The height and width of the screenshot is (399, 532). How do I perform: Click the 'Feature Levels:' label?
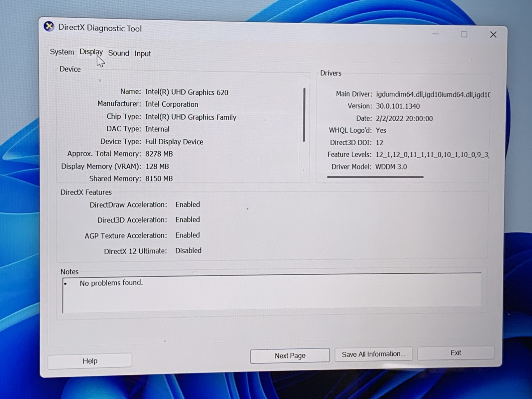349,155
